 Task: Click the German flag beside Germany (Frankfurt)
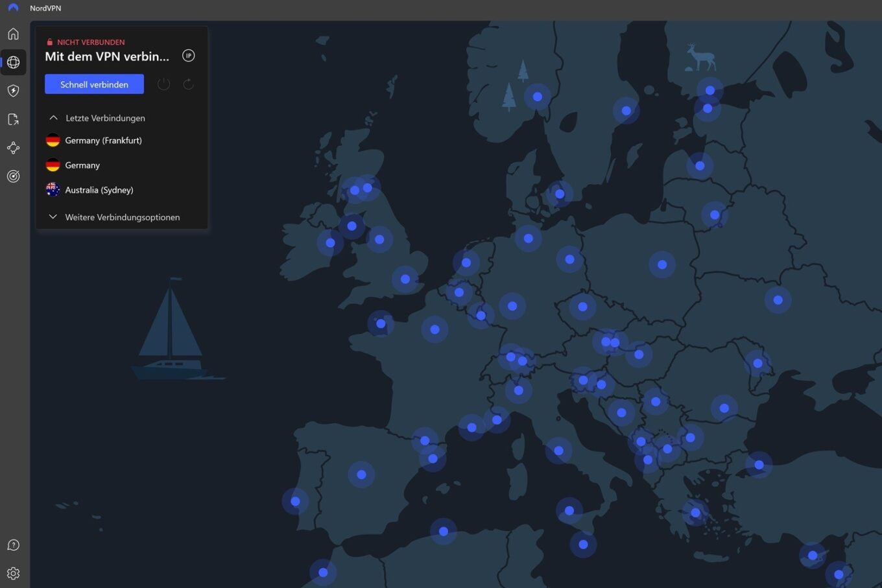click(x=53, y=140)
